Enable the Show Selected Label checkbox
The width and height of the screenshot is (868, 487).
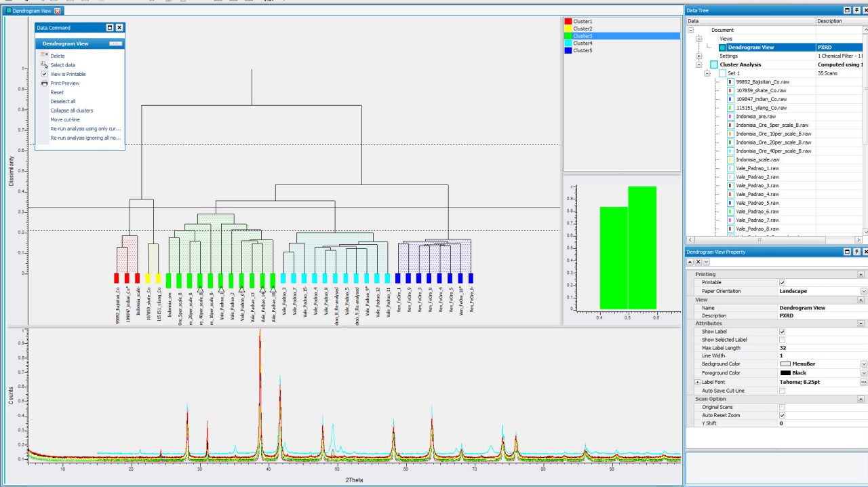point(782,340)
